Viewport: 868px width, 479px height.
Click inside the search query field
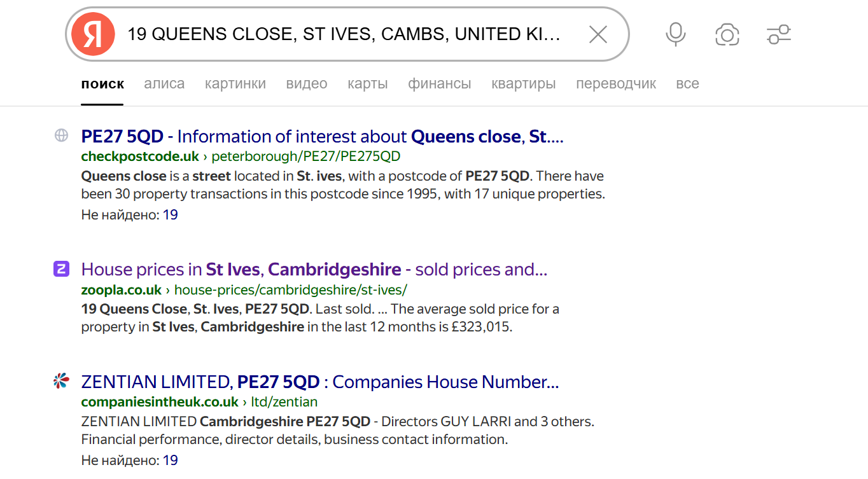click(x=344, y=34)
